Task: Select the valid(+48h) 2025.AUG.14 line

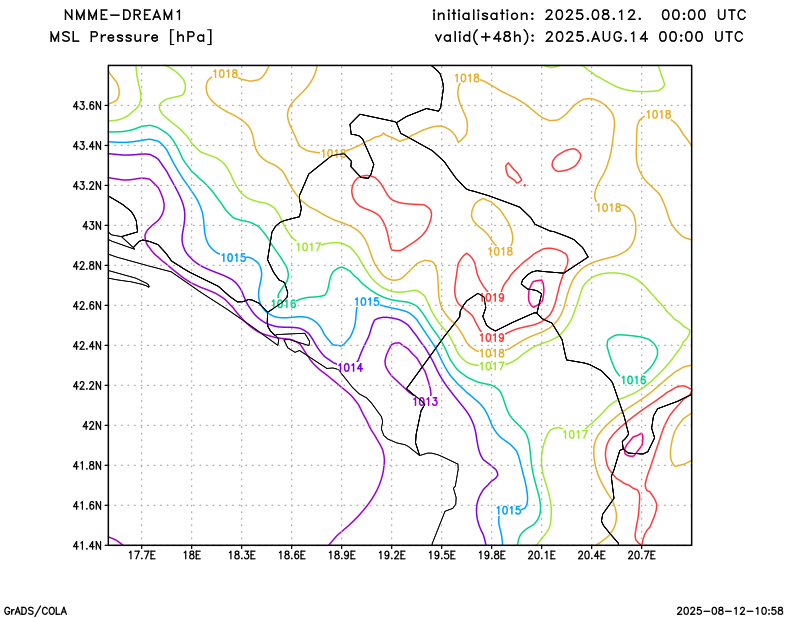Action: 589,37
